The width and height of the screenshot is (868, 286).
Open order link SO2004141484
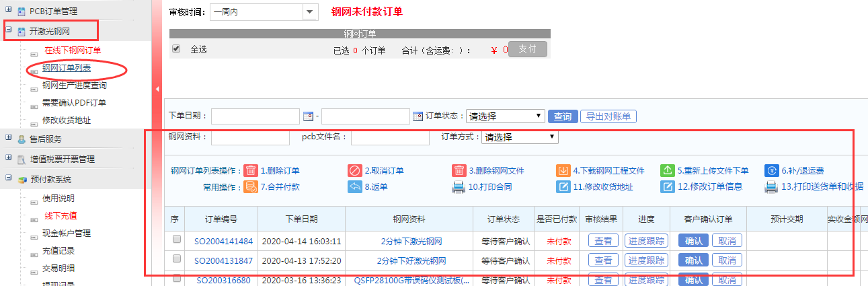tap(223, 241)
